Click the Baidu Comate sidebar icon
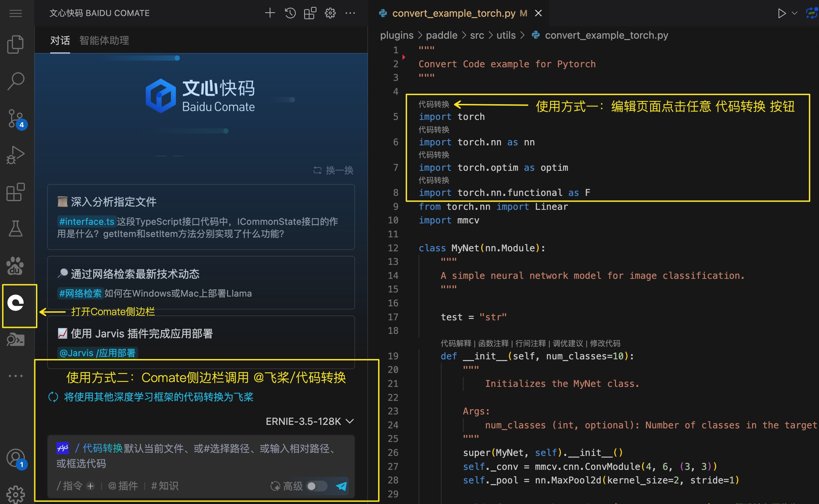This screenshot has height=504, width=819. pos(16,303)
